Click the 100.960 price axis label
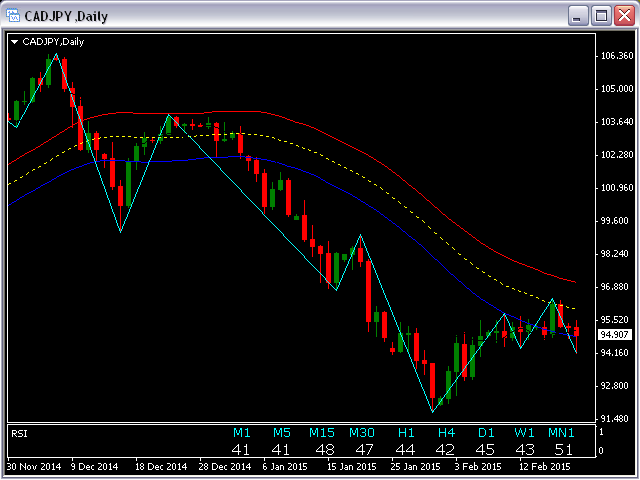The height and width of the screenshot is (480, 640). (617, 188)
